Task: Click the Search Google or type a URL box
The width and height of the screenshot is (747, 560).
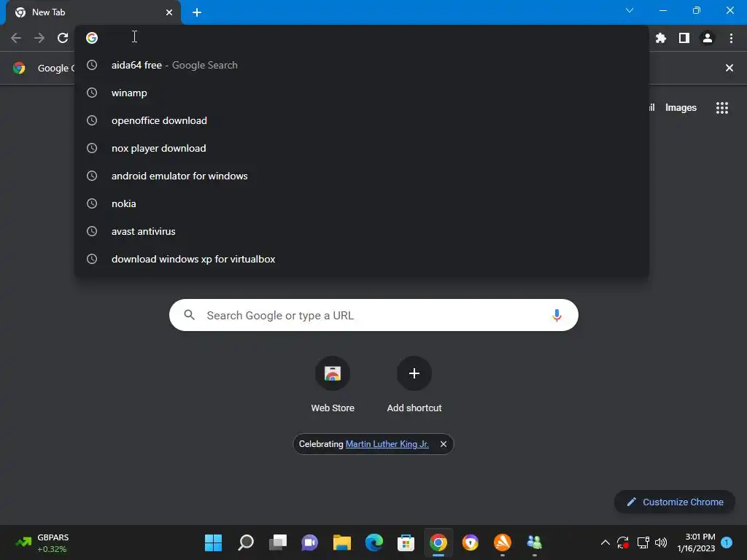Action: tap(373, 315)
